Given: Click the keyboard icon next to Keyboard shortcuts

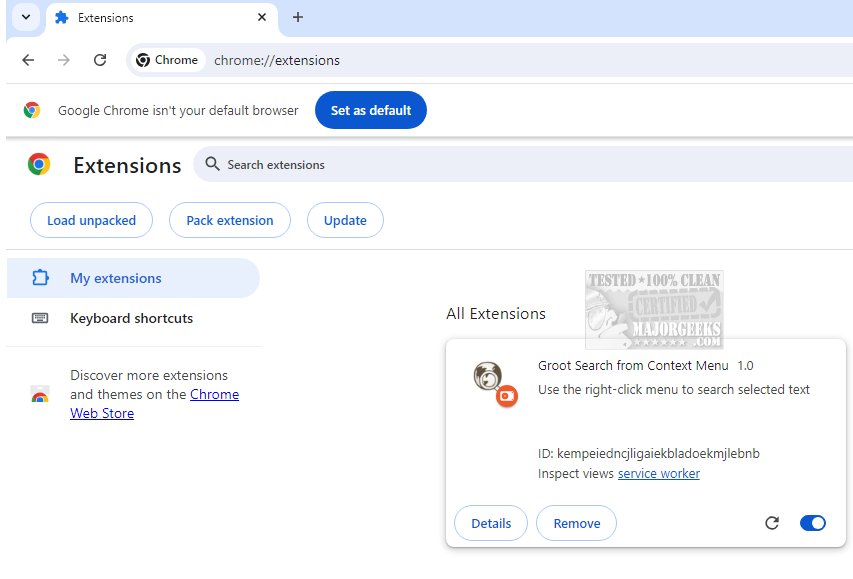Looking at the screenshot, I should click(39, 318).
